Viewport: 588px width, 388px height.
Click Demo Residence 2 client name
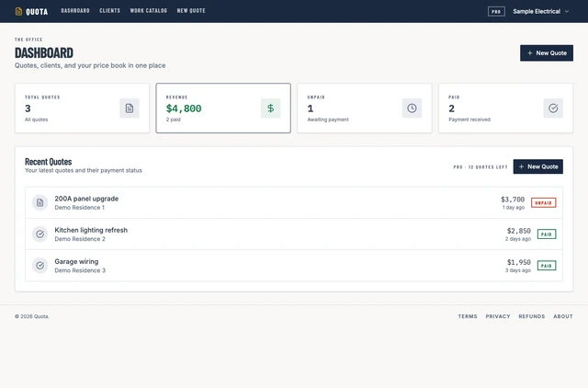(x=80, y=239)
